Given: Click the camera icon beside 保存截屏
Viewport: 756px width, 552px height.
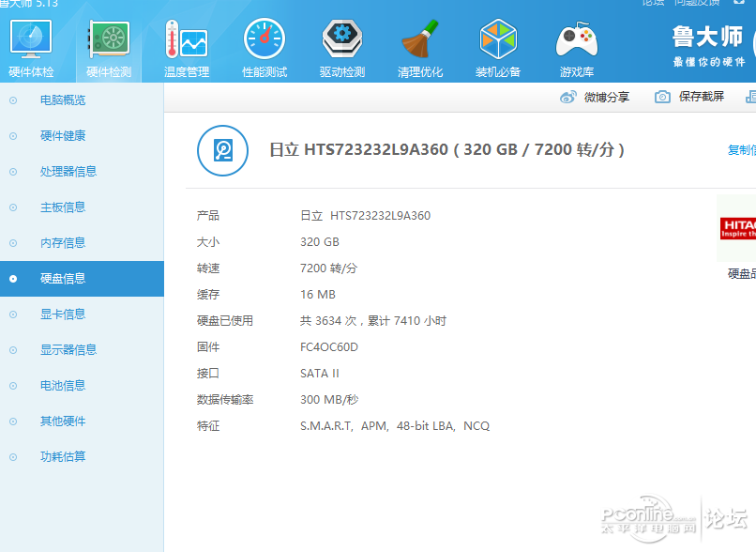Looking at the screenshot, I should [662, 97].
